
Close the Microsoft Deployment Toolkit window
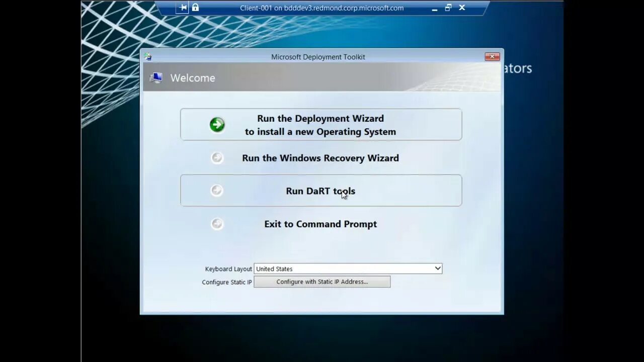pos(492,57)
